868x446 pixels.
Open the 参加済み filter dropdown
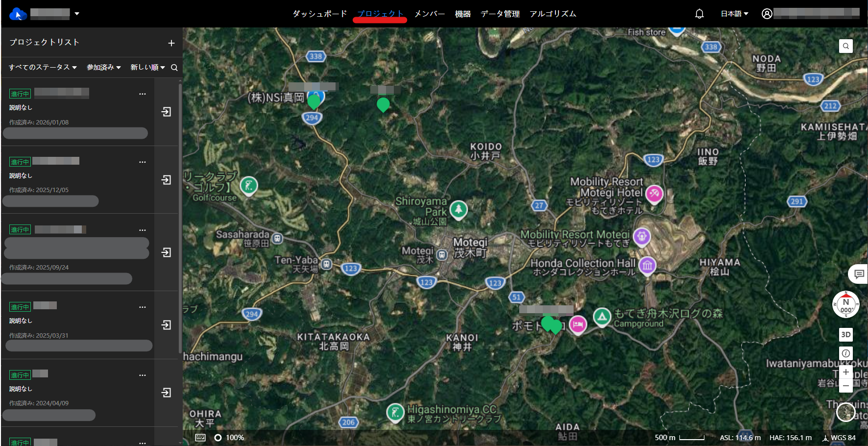tap(103, 67)
